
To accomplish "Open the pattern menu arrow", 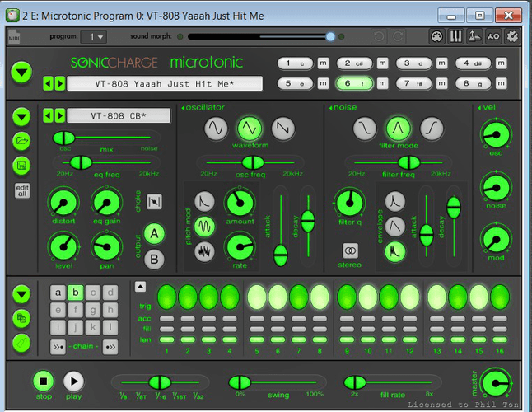I will (21, 294).
